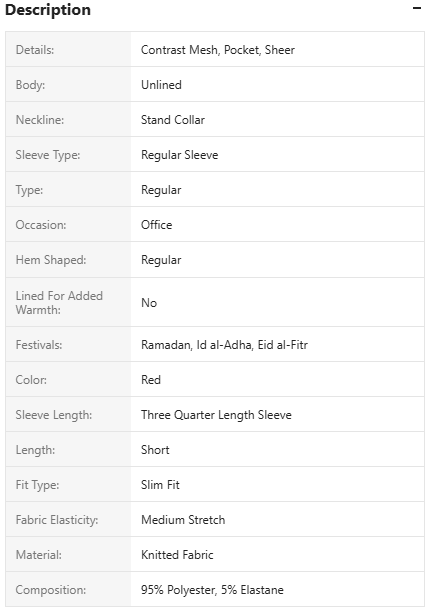
Task: Click the Regular Sleeve value
Action: point(179,155)
